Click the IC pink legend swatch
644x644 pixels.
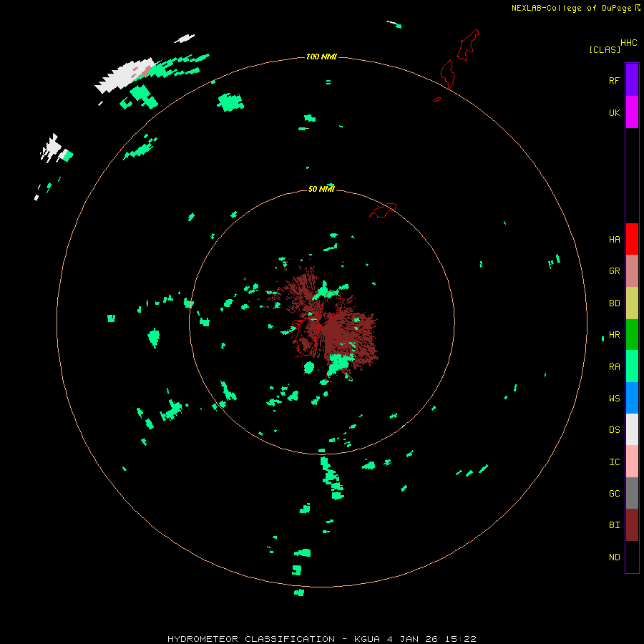tap(632, 462)
